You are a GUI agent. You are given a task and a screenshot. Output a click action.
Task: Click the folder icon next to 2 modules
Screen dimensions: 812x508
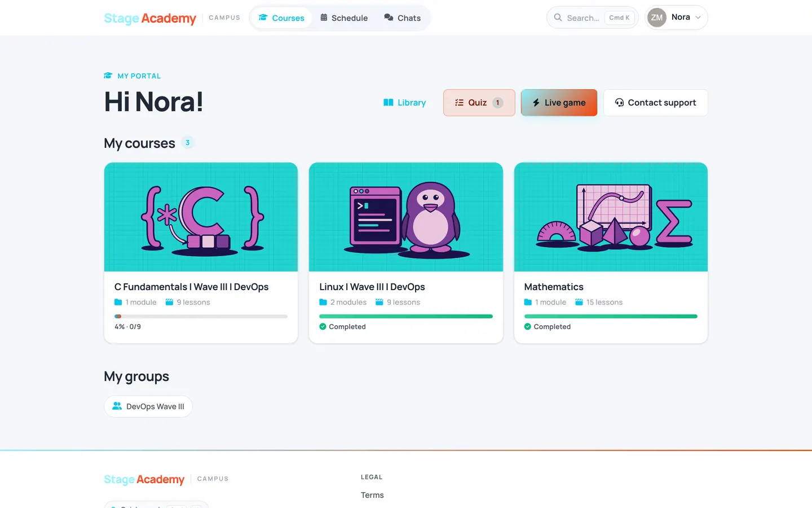coord(323,303)
